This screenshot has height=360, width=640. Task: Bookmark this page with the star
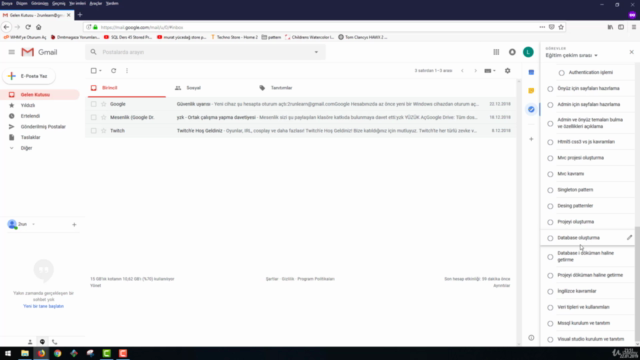pos(561,27)
